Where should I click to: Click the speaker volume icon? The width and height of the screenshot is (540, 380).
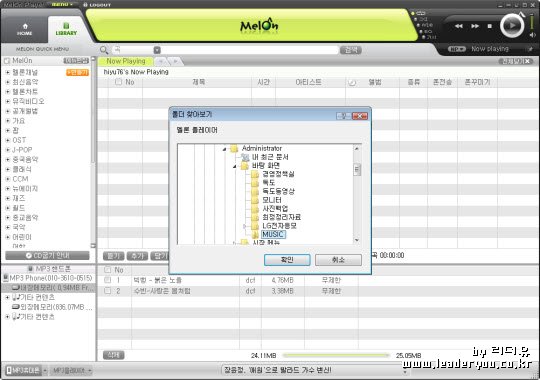[533, 35]
